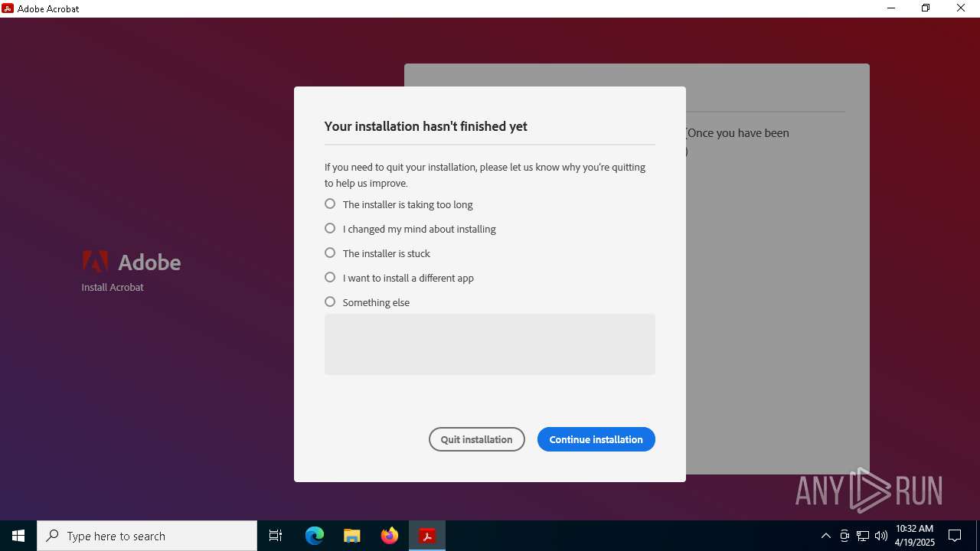
Task: Minimize the Adobe Acrobat window
Action: click(891, 8)
